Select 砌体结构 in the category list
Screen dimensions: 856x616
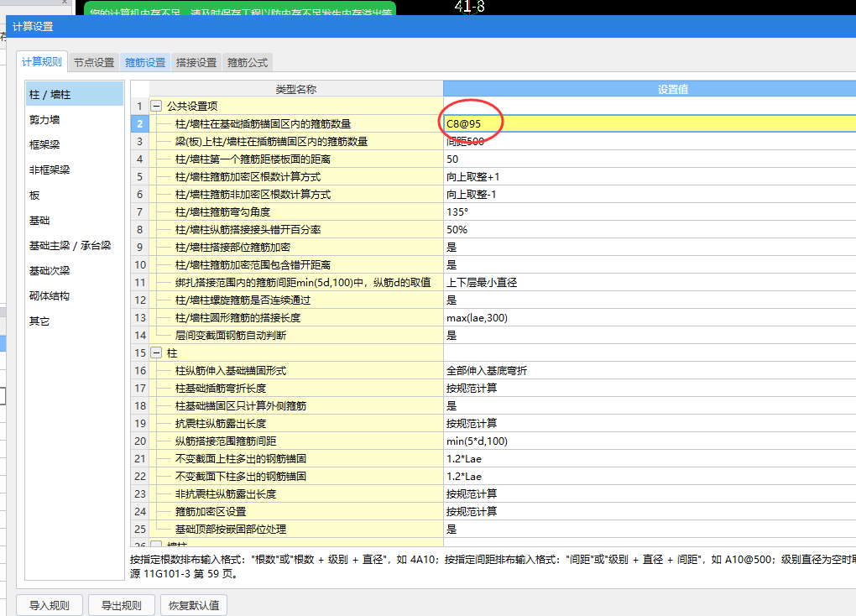click(75, 295)
